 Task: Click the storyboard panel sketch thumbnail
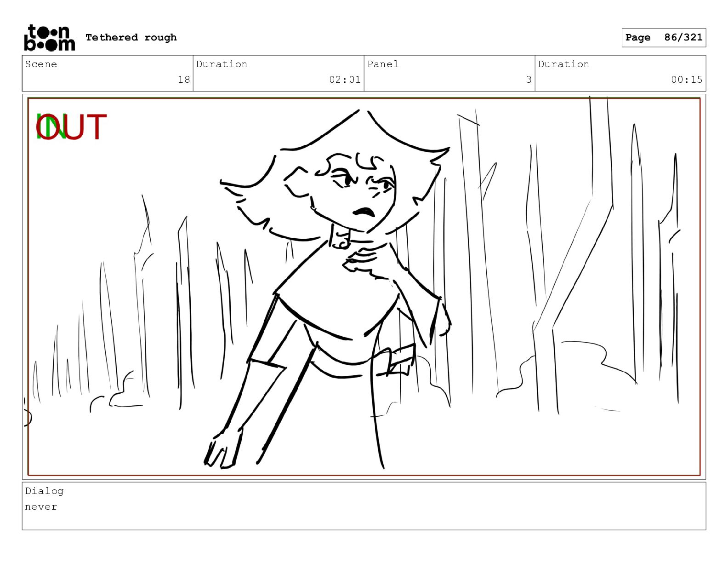coord(364,287)
